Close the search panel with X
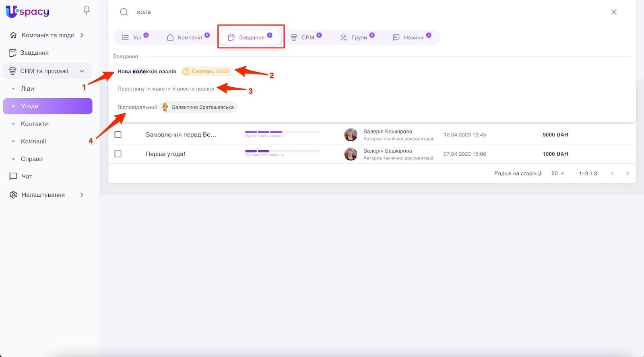644x357 pixels. click(614, 12)
